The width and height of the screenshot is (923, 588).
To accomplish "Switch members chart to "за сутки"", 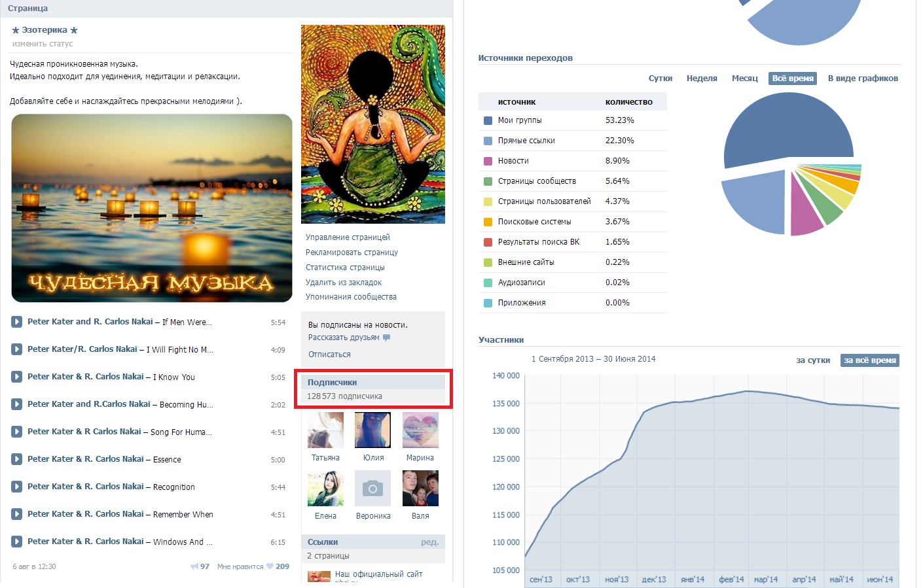I will pos(813,360).
